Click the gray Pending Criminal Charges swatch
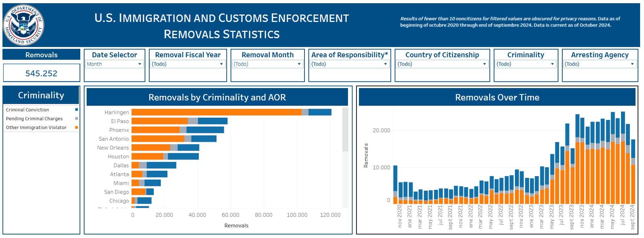This screenshot has height=238, width=644. 76,119
